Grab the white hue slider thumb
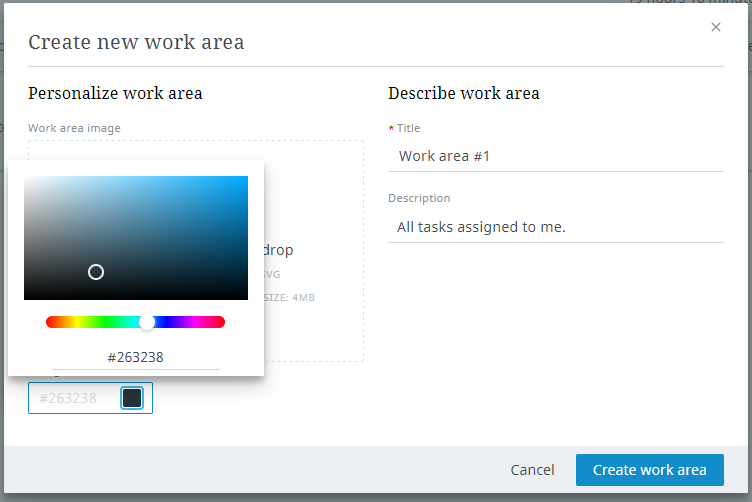The image size is (752, 502). click(147, 322)
